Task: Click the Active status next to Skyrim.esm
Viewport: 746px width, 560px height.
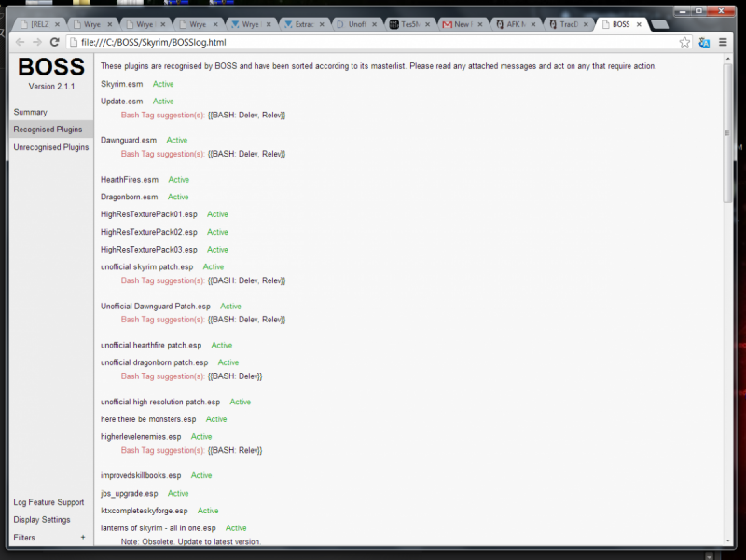Action: [163, 84]
